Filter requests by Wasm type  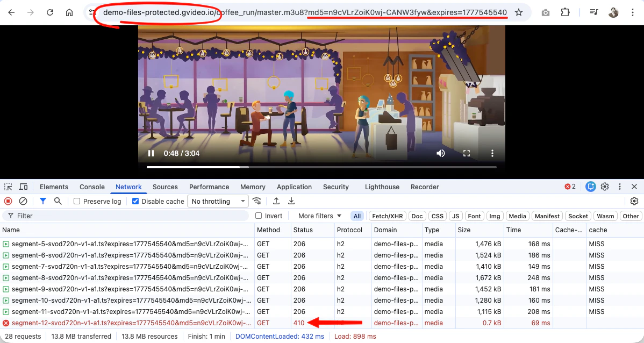click(x=605, y=216)
